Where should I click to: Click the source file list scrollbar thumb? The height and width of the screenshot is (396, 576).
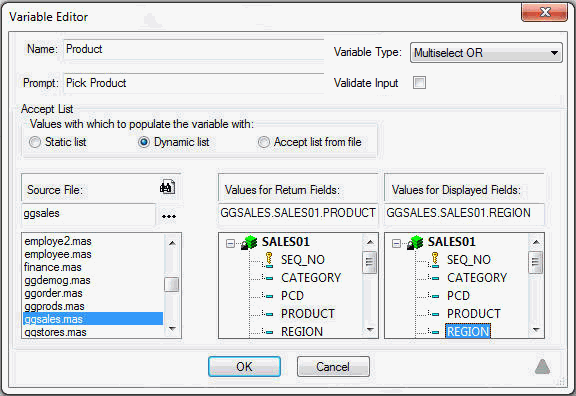[172, 284]
